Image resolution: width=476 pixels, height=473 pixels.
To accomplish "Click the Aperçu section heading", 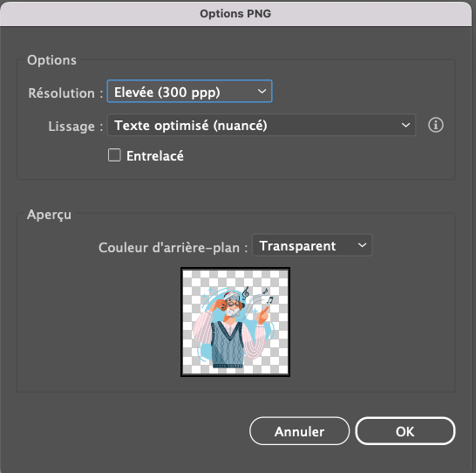I will click(x=49, y=215).
